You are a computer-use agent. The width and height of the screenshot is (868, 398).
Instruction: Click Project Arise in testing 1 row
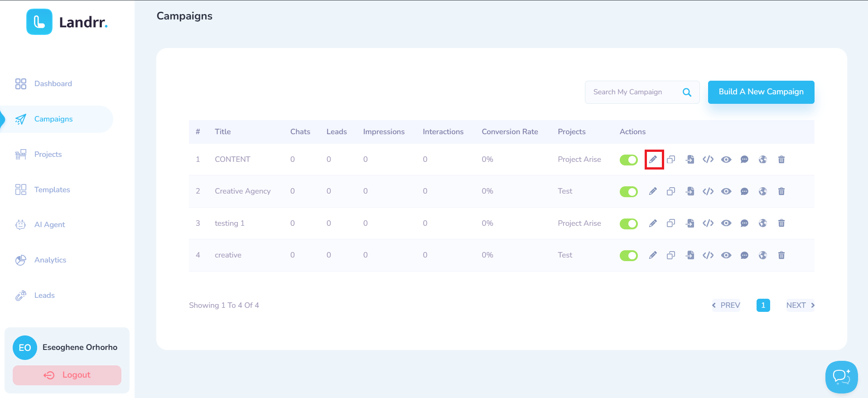click(579, 223)
